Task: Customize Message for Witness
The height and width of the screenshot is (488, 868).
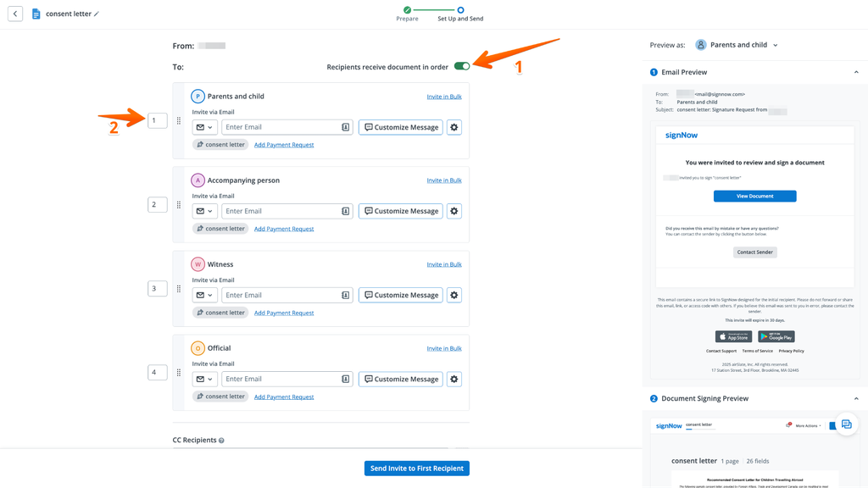Action: point(401,296)
